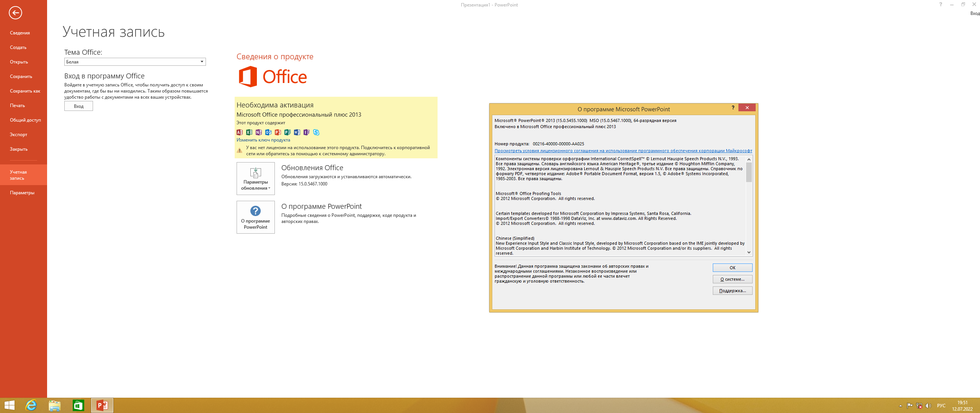Image resolution: width=980 pixels, height=413 pixels.
Task: Click the OneNote icon in product contents
Action: point(259,132)
